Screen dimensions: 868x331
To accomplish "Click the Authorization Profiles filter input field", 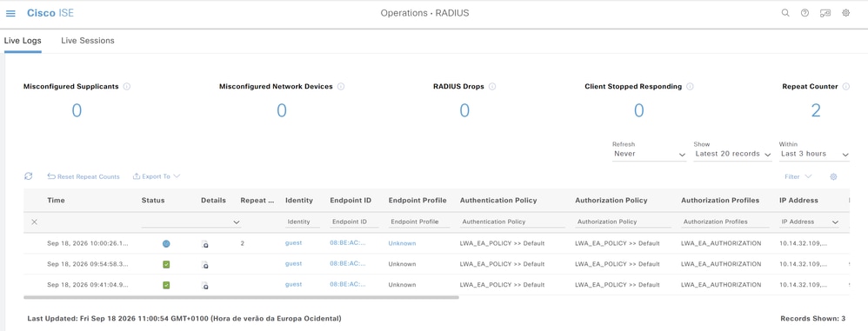I will [724, 222].
